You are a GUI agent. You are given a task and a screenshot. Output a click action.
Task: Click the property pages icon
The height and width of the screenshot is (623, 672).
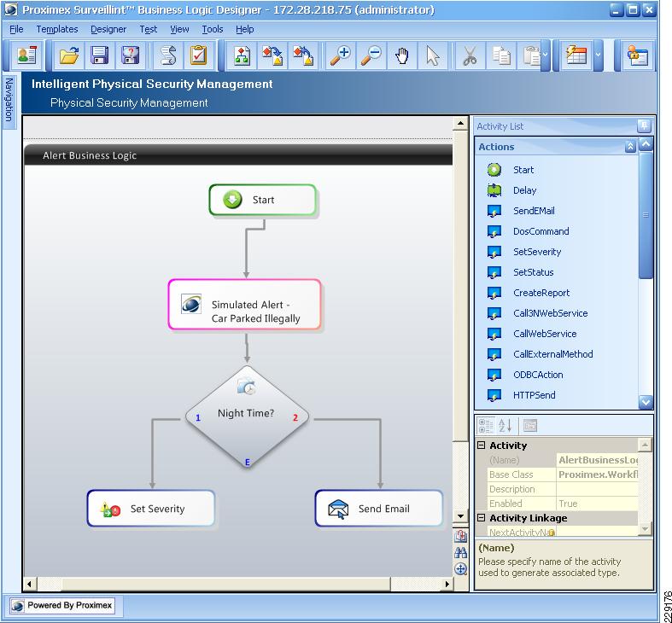click(x=530, y=426)
